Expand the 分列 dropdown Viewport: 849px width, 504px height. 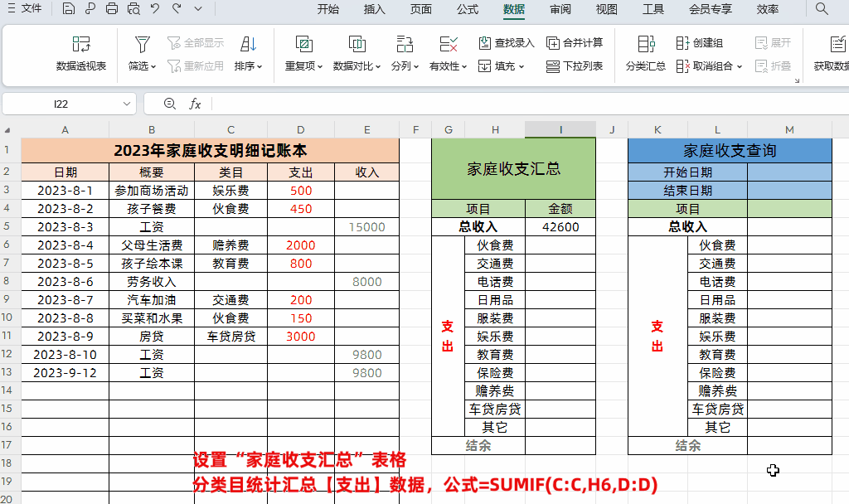click(416, 66)
